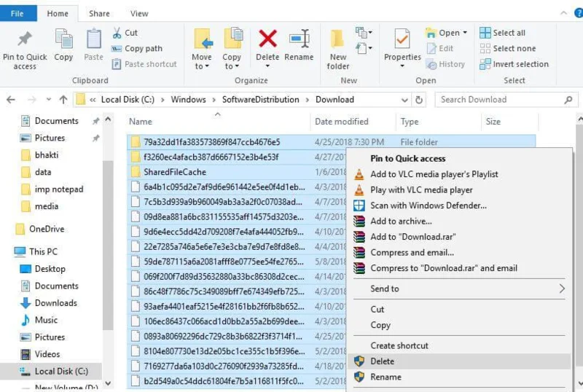This screenshot has width=583, height=392.
Task: Collapse the ribbon with the chevron
Action: pos(563,13)
